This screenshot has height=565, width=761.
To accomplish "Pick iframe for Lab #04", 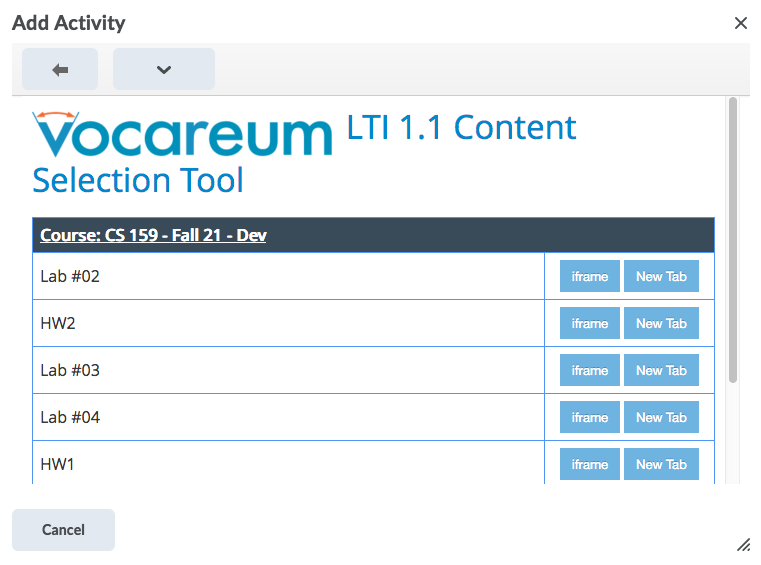I will (x=590, y=417).
